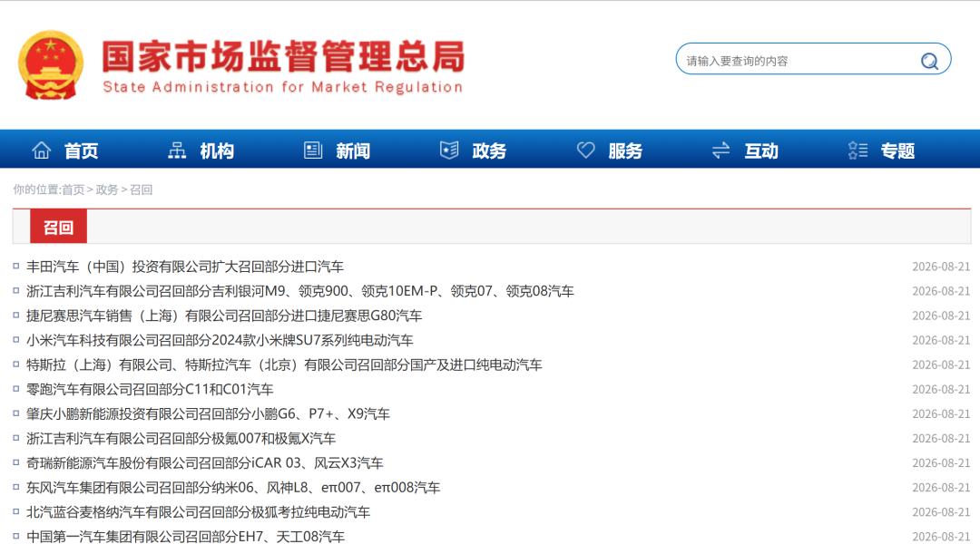The height and width of the screenshot is (544, 980).
Task: Open the 吉利银河M9、领克900 recall notice
Action: click(300, 291)
